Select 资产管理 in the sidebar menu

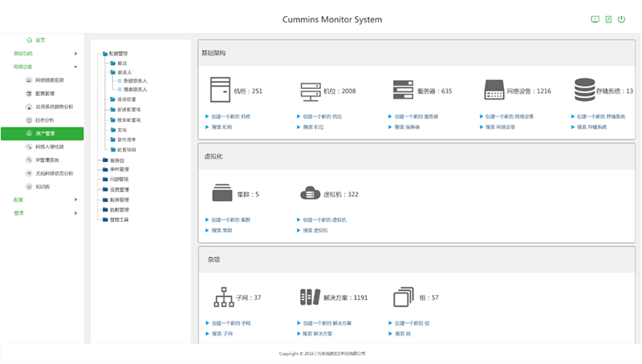tap(45, 133)
